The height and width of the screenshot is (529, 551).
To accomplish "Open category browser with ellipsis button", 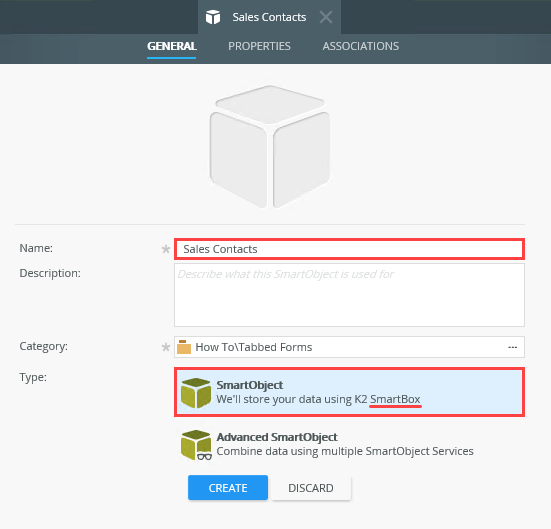I will (512, 347).
